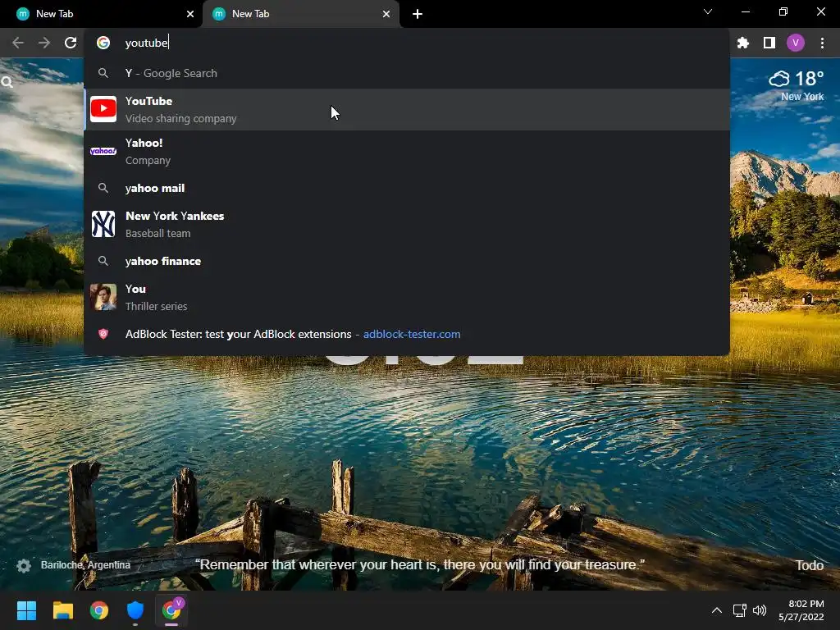Open File Explorer from the taskbar
840x630 pixels.
coord(62,610)
